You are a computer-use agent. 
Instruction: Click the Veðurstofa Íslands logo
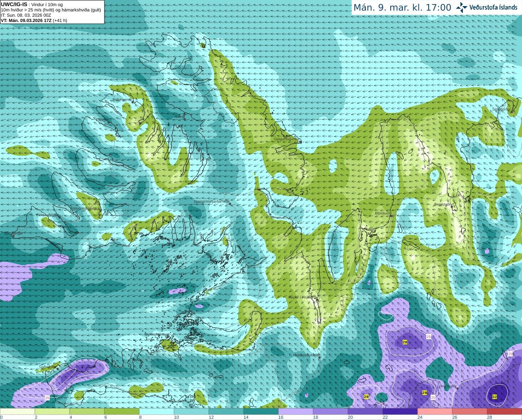click(x=486, y=7)
